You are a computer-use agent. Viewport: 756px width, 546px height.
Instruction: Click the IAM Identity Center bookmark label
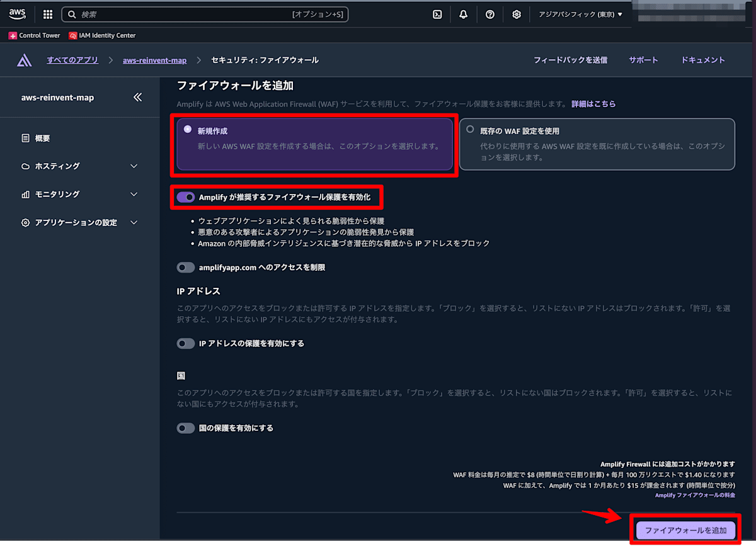click(107, 36)
